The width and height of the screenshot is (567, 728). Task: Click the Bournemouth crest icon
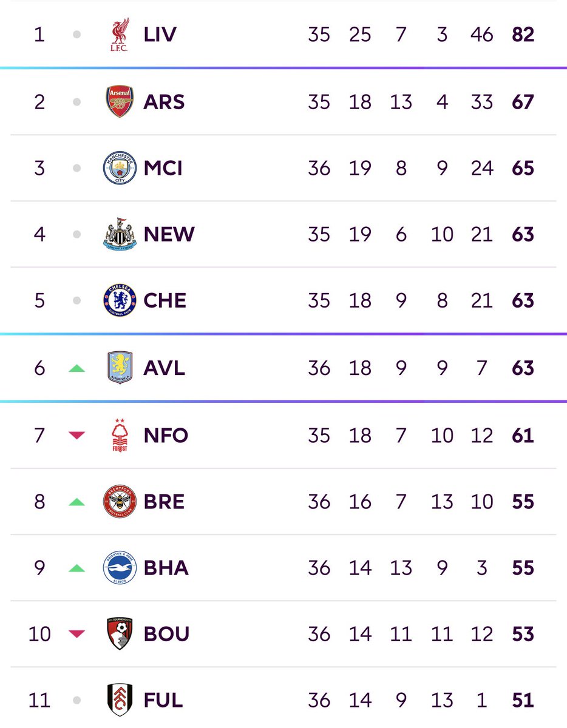pos(120,634)
